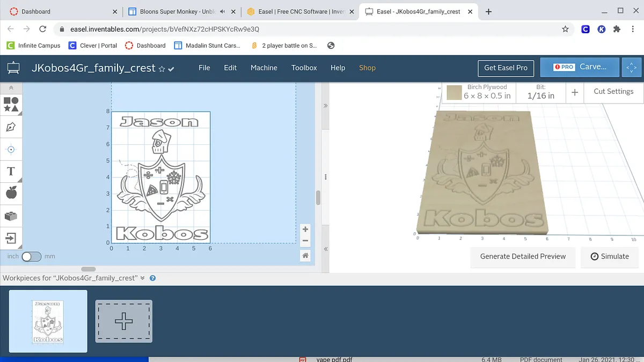The image size is (644, 362).
Task: Toggle units between inch and mm
Action: [x=31, y=256]
